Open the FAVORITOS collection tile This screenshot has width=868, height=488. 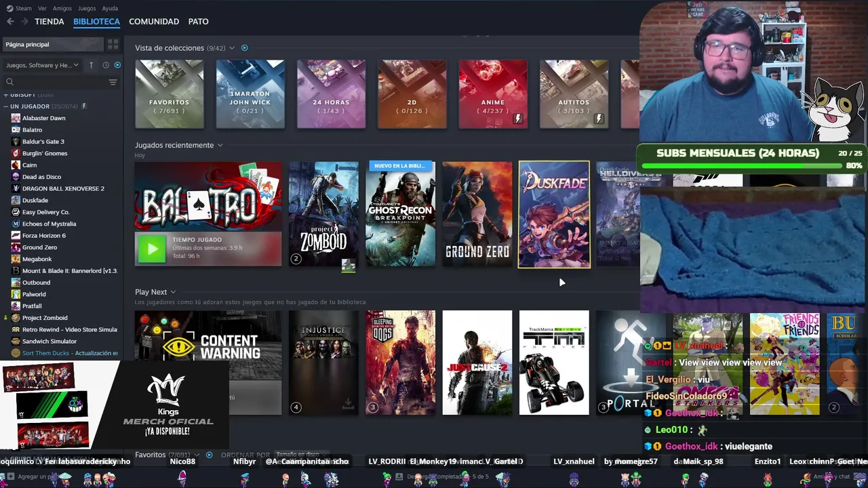[x=170, y=94]
